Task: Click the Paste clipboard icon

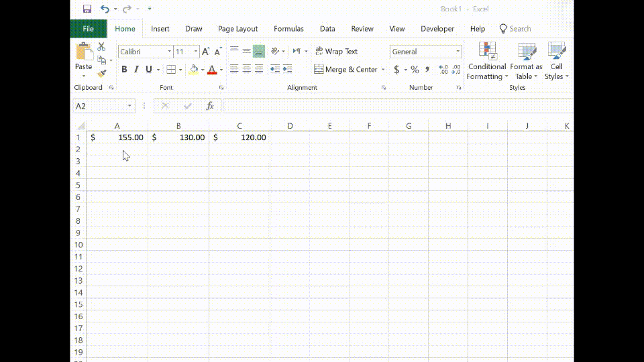Action: tap(84, 52)
